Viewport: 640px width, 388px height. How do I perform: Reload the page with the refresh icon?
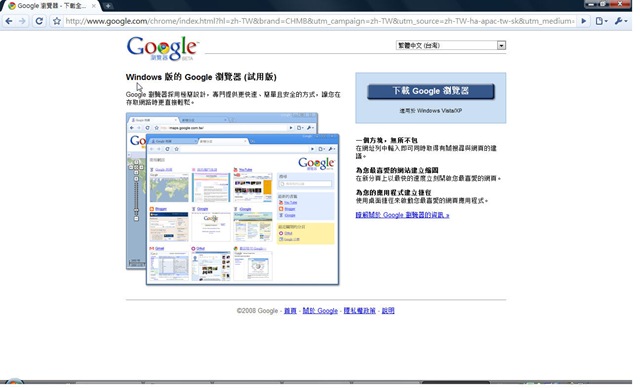(x=39, y=21)
